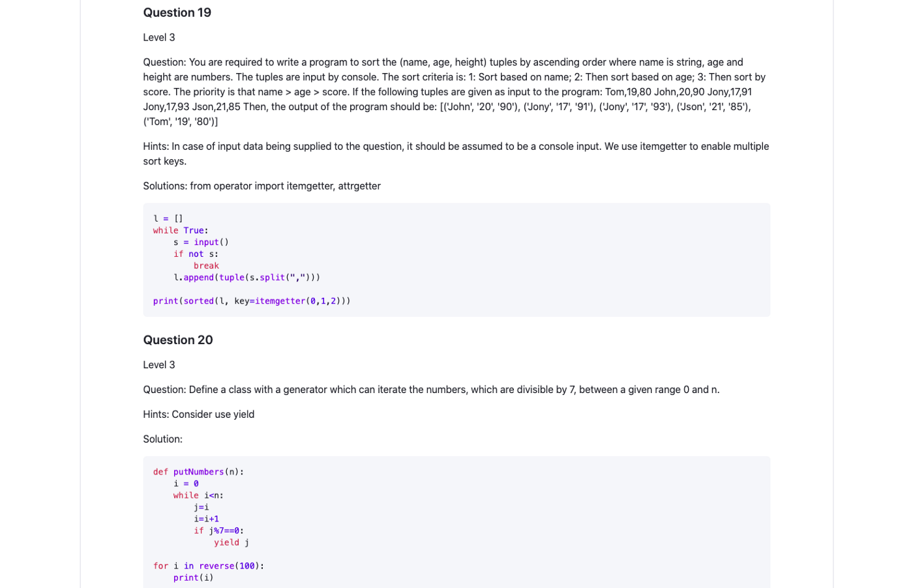Click the 'def putNumbers(n):' code line
The image size is (913, 588).
coord(198,471)
